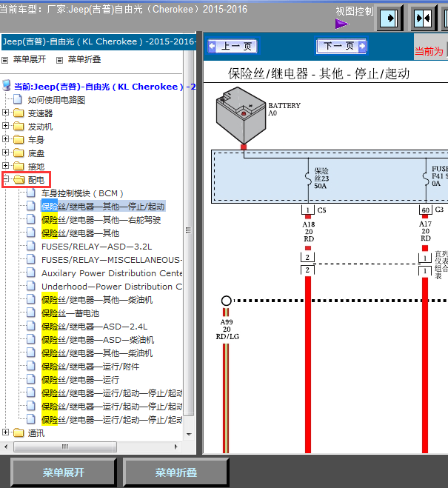Viewport: 448px width, 488px height.
Task: Click the 变速器 folder icon
Action: (x=19, y=113)
